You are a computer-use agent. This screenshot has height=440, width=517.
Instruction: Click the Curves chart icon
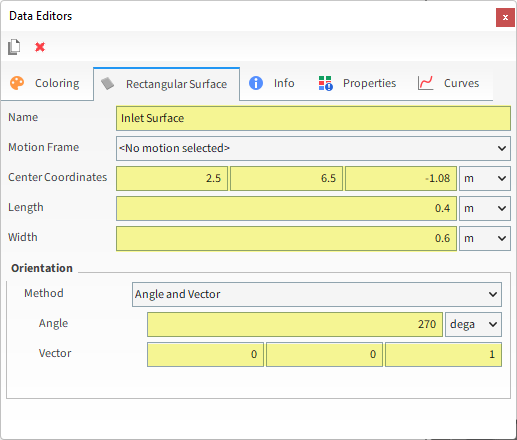425,83
